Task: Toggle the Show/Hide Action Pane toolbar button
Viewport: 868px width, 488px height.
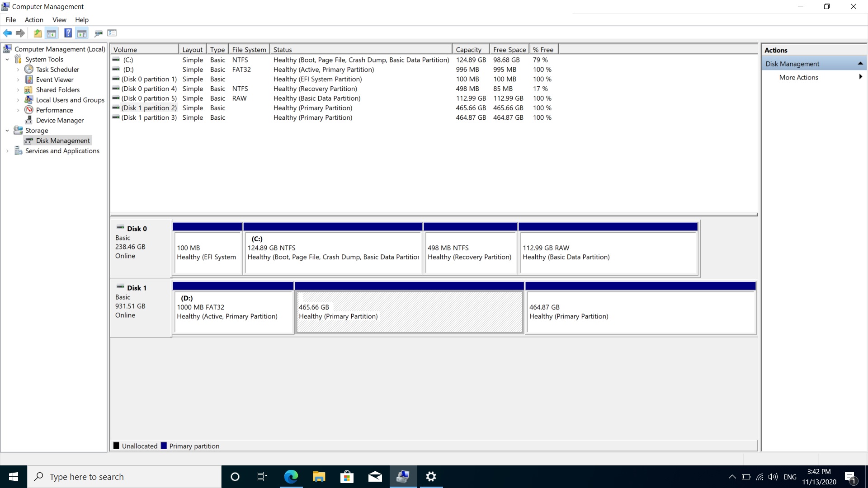Action: coord(82,33)
